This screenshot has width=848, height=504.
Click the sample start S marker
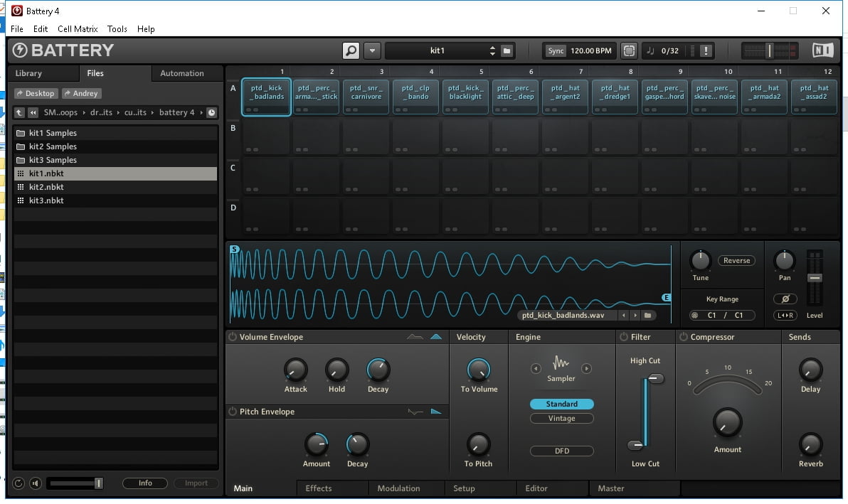pyautogui.click(x=234, y=249)
